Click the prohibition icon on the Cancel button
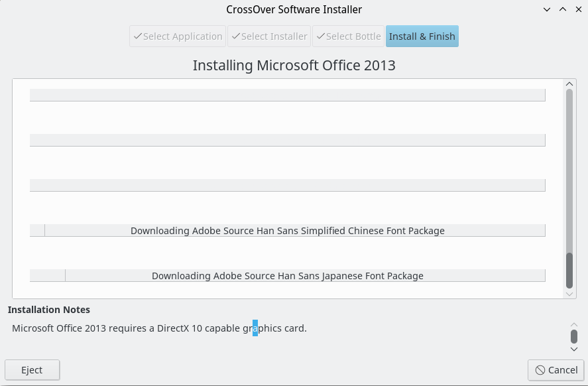 540,370
